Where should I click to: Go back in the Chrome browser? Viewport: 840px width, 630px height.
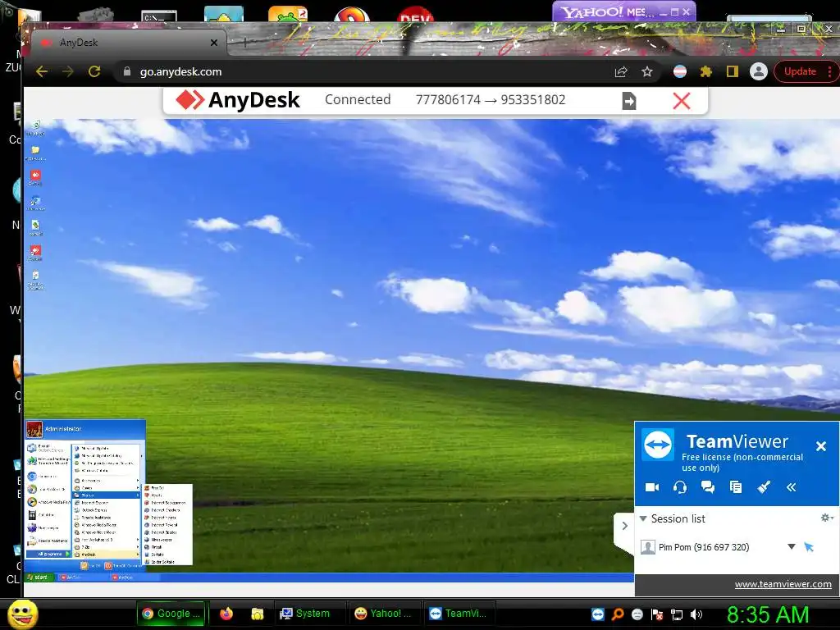pyautogui.click(x=42, y=72)
